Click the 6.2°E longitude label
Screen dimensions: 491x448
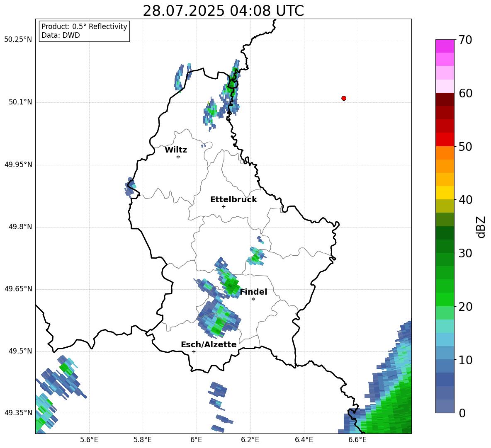(250, 440)
